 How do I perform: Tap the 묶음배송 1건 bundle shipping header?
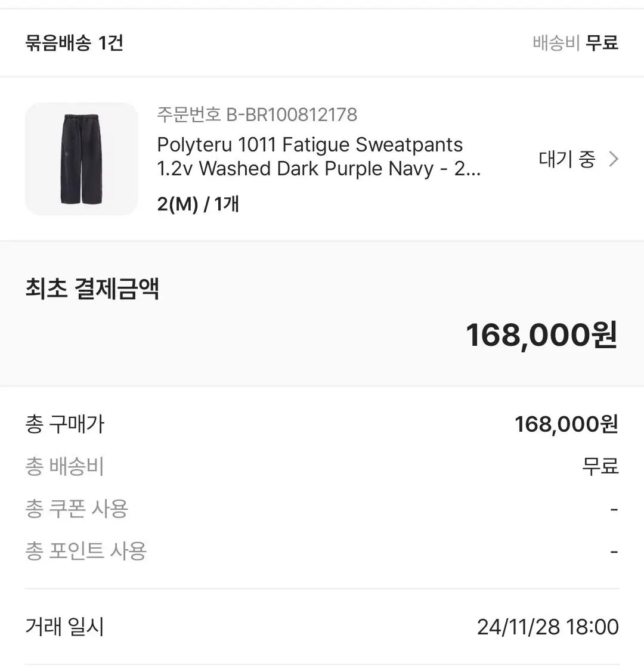(x=75, y=43)
